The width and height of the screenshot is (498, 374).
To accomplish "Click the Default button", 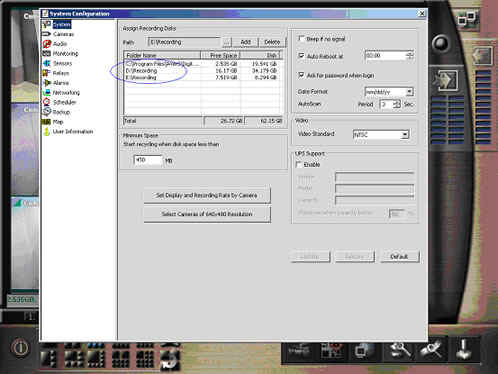I will (x=399, y=257).
